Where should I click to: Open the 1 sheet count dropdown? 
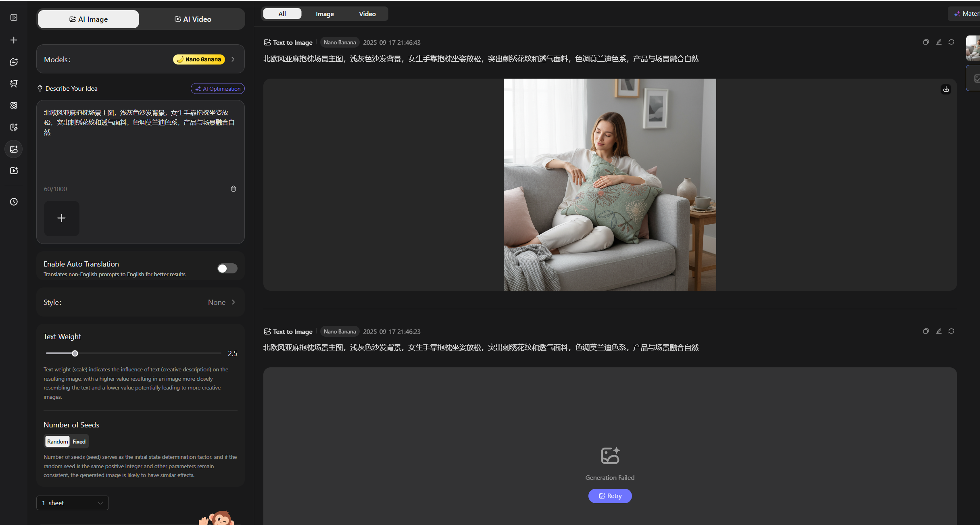click(x=73, y=503)
